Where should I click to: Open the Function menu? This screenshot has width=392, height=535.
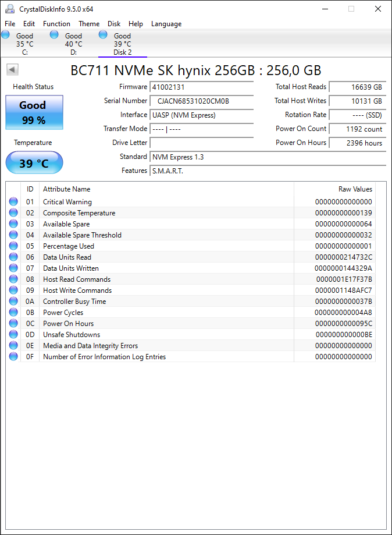[x=56, y=24]
